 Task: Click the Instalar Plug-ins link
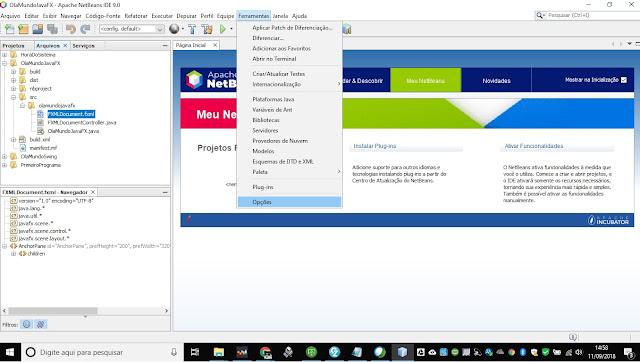375,146
